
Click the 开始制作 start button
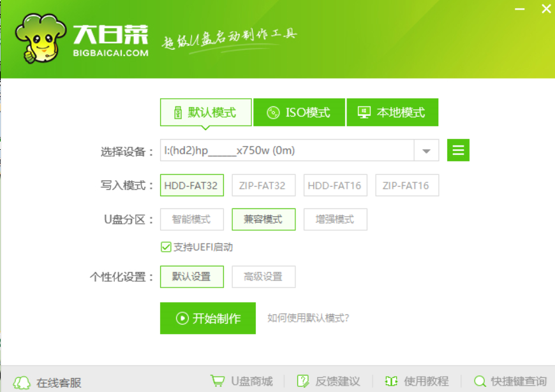point(208,318)
